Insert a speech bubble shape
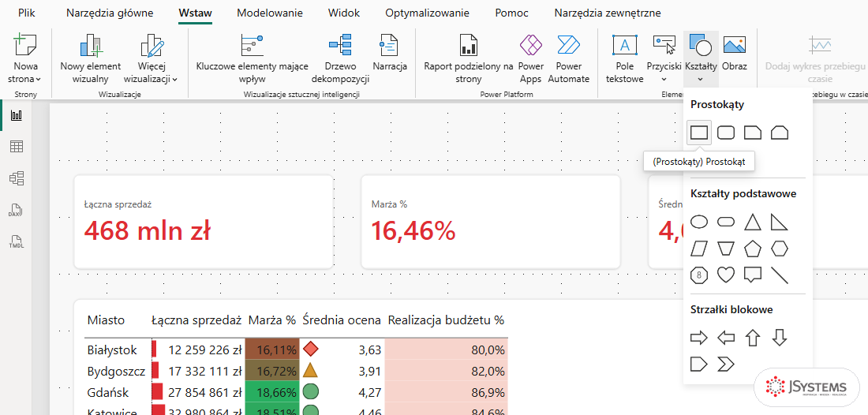 [x=753, y=275]
